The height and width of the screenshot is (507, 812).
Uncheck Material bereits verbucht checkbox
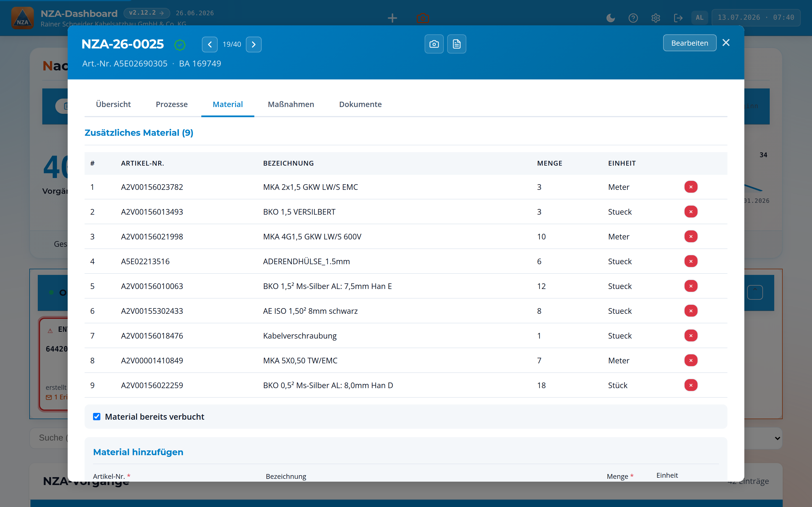97,417
